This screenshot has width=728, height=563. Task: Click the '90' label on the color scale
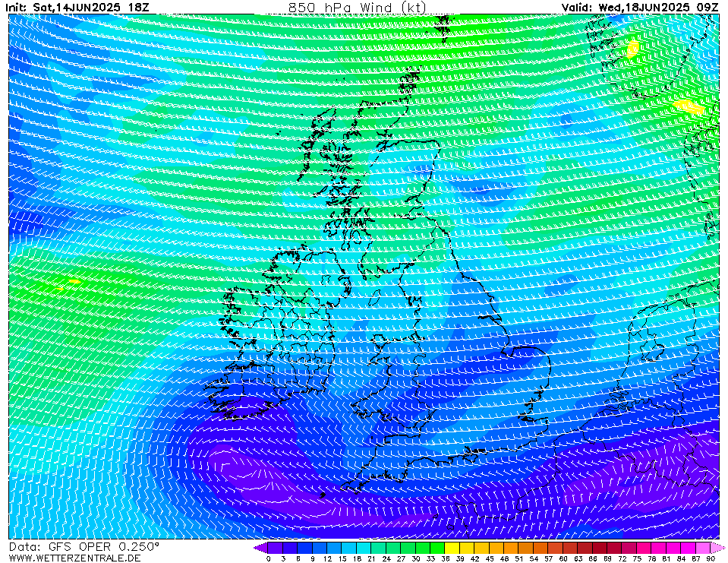pos(711,558)
